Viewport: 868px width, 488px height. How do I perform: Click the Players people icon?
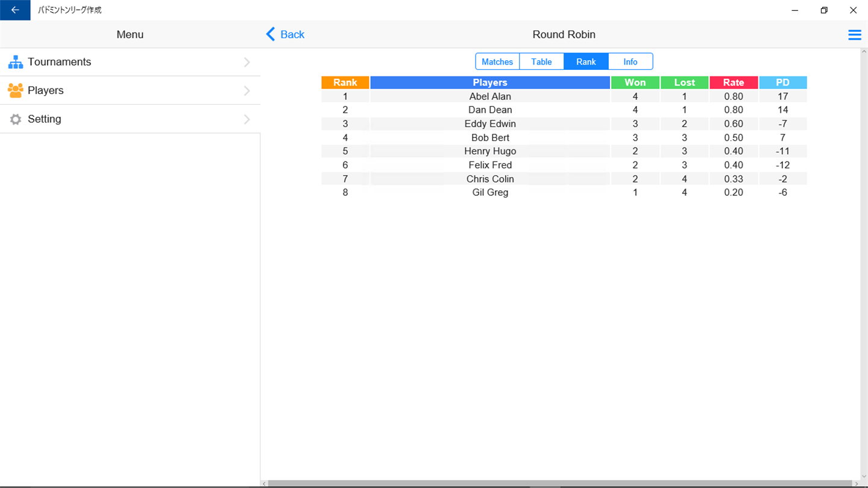pyautogui.click(x=16, y=90)
